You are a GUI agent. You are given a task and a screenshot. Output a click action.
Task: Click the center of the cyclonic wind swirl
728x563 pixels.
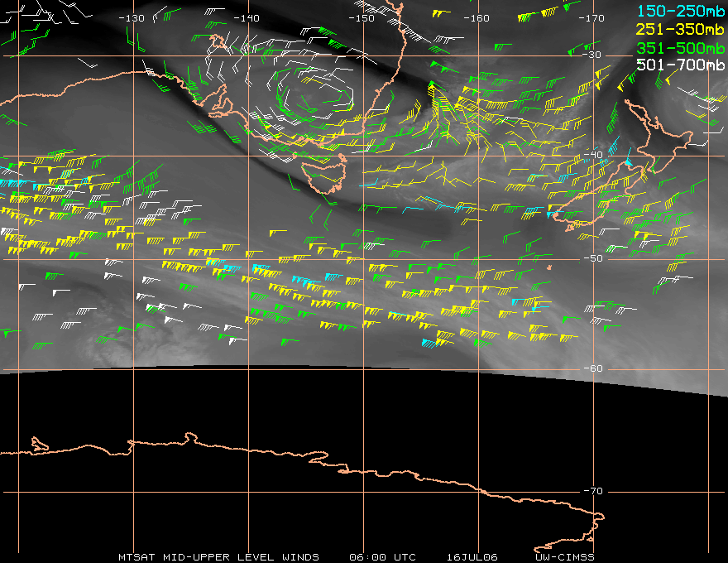coord(312,91)
